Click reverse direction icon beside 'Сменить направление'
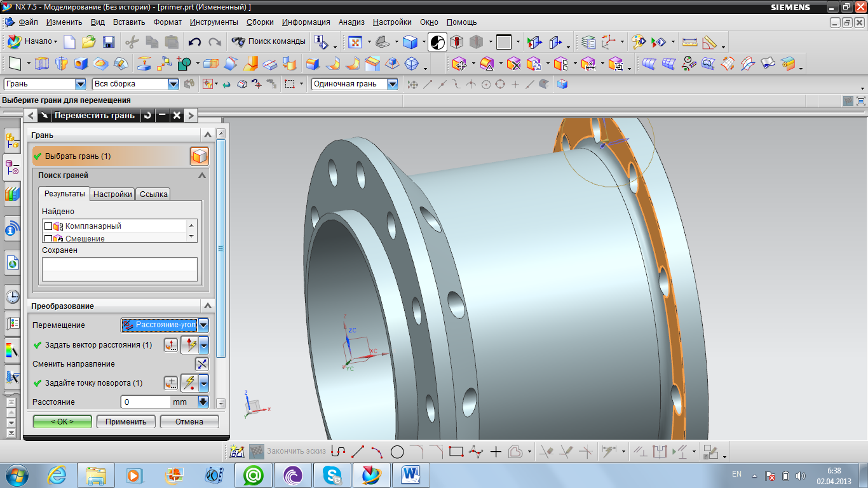This screenshot has width=868, height=488. tap(201, 364)
